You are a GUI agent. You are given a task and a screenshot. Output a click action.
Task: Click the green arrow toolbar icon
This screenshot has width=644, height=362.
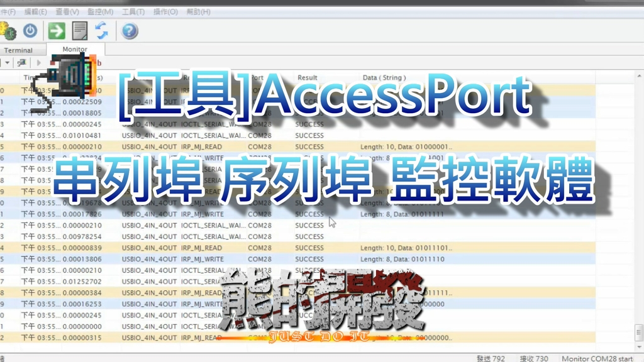click(56, 31)
